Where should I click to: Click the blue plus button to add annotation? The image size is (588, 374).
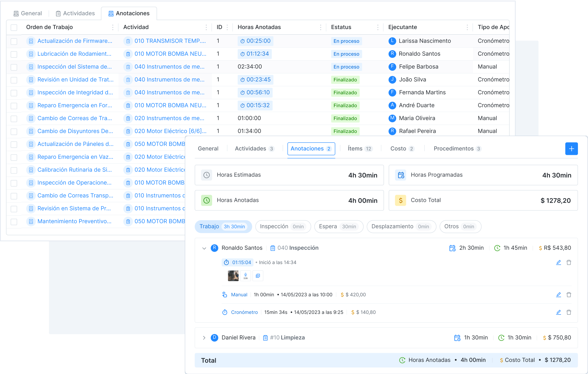[x=571, y=149]
